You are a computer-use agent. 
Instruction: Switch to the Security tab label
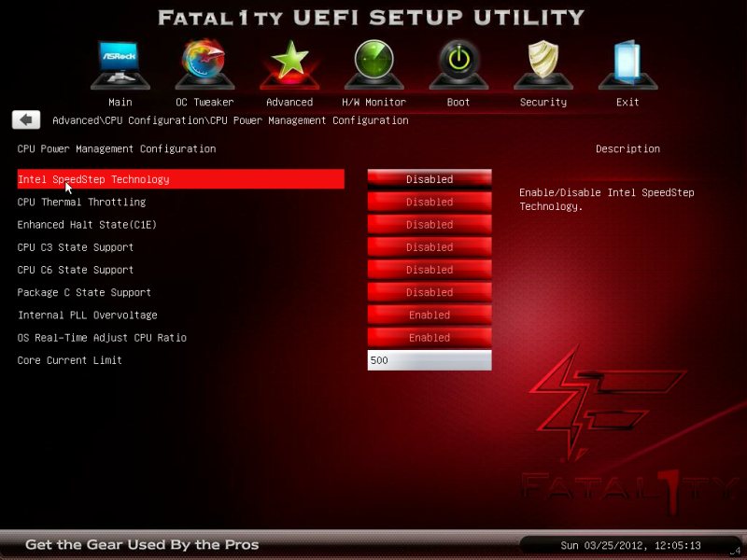543,102
